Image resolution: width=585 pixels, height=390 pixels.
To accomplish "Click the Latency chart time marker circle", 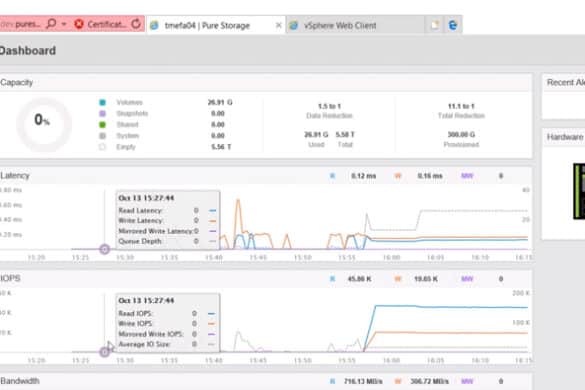I will (104, 249).
